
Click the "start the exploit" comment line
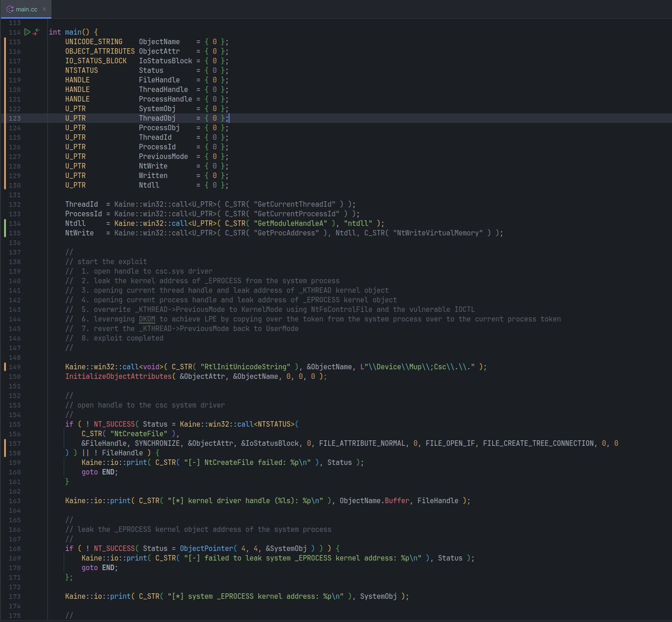pyautogui.click(x=106, y=261)
